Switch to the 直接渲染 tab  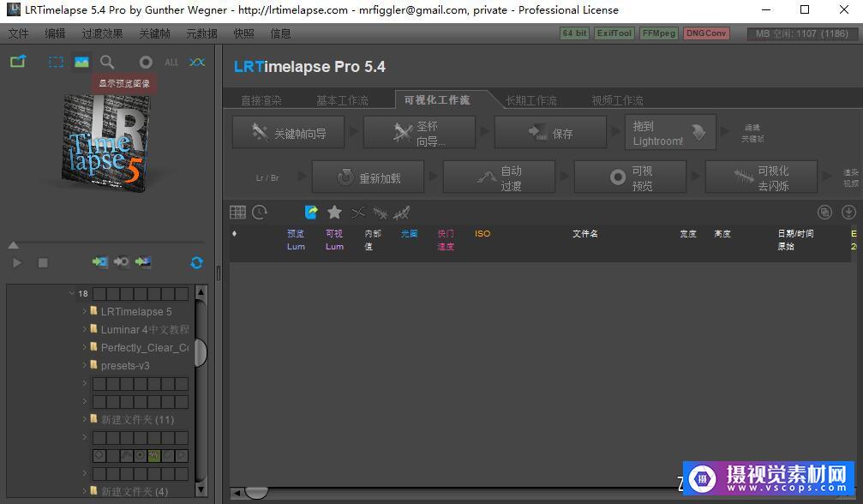click(261, 100)
